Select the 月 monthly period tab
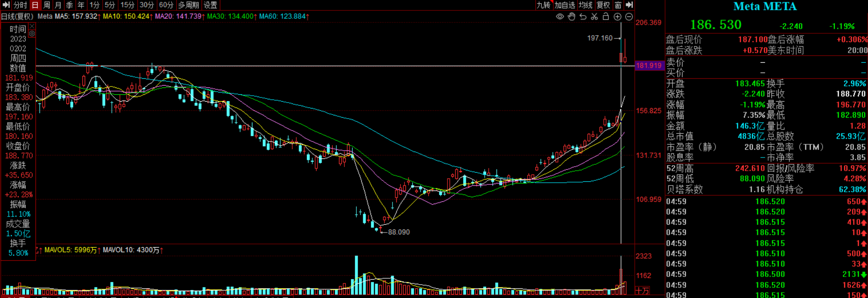 [x=58, y=5]
